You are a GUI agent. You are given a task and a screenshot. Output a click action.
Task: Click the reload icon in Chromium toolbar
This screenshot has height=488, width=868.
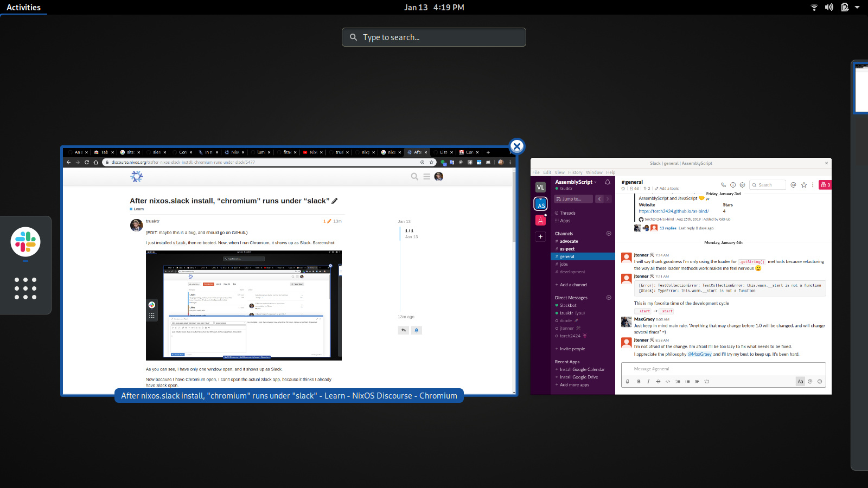coord(87,162)
